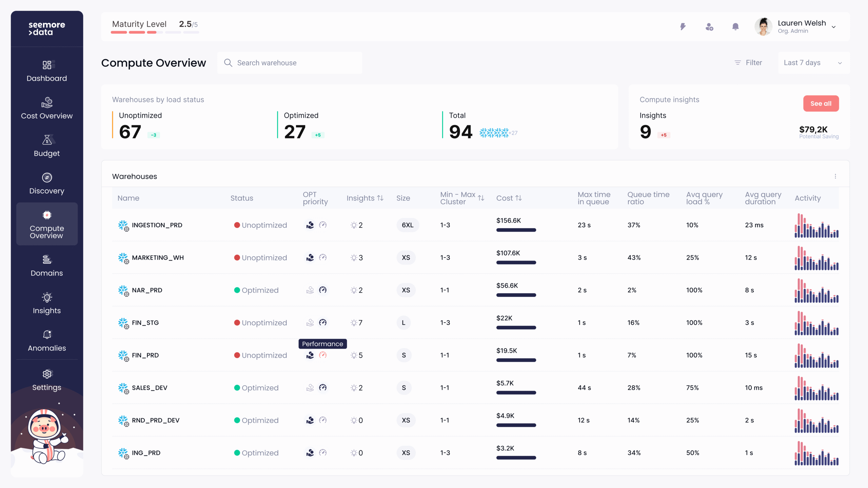Viewport: 868px width, 488px height.
Task: Click the 44 s max queue time value
Action: pos(584,388)
